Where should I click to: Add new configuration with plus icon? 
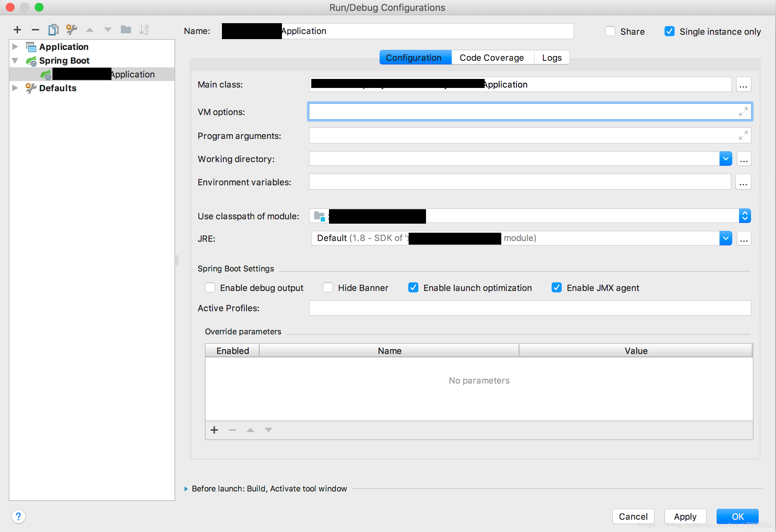17,30
